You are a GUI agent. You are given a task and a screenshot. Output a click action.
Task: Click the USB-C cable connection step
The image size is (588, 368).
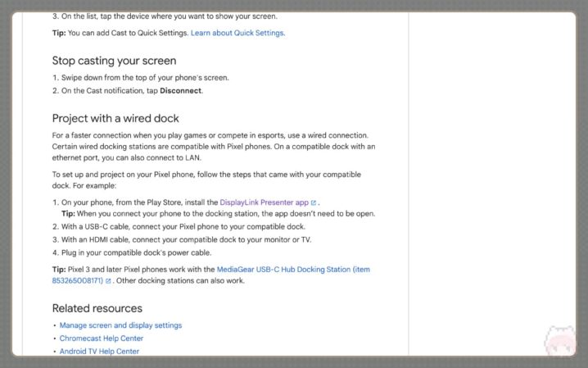pos(183,226)
